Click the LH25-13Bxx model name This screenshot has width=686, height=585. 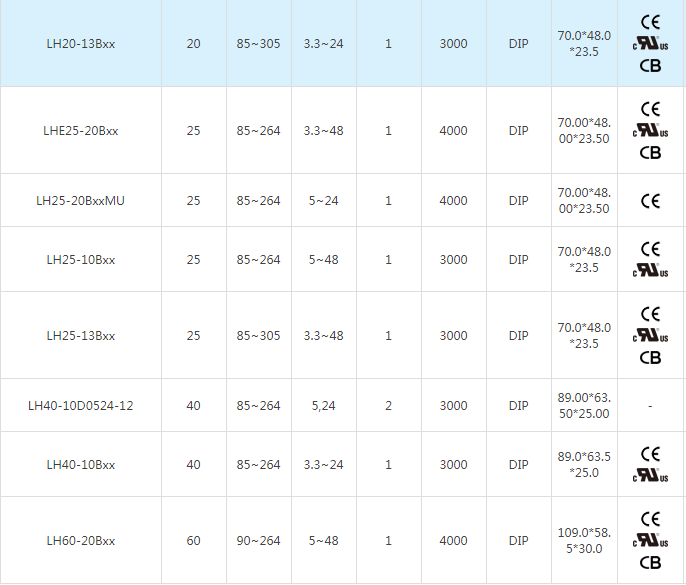[x=81, y=336]
